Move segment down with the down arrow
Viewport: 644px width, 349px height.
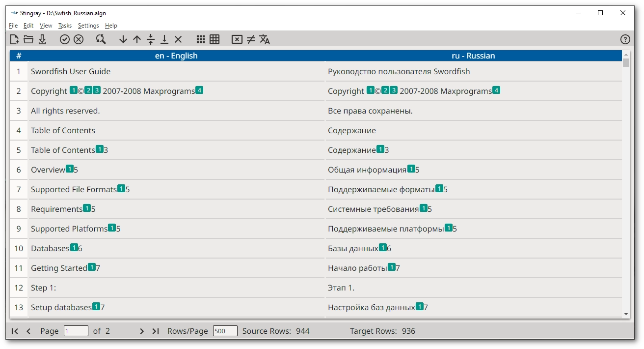click(x=123, y=39)
